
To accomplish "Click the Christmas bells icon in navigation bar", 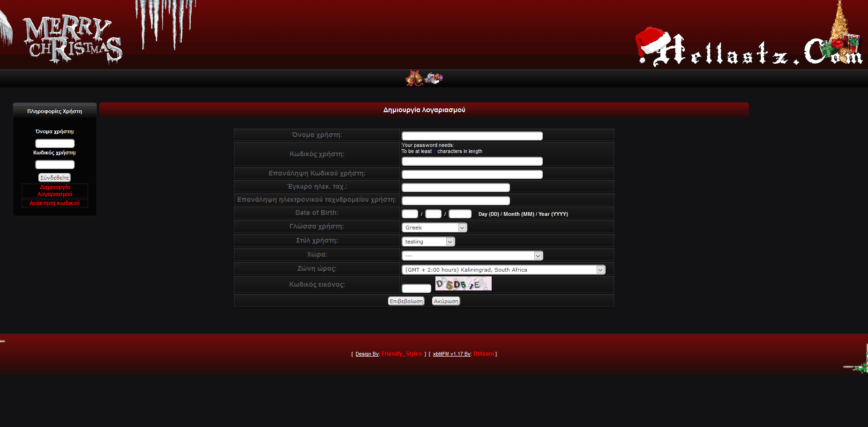I will click(414, 78).
